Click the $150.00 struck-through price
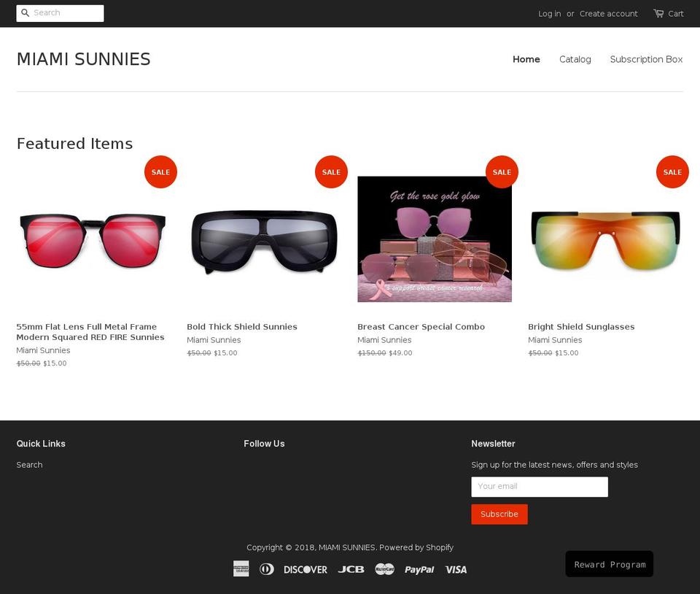The height and width of the screenshot is (594, 700). [x=372, y=353]
